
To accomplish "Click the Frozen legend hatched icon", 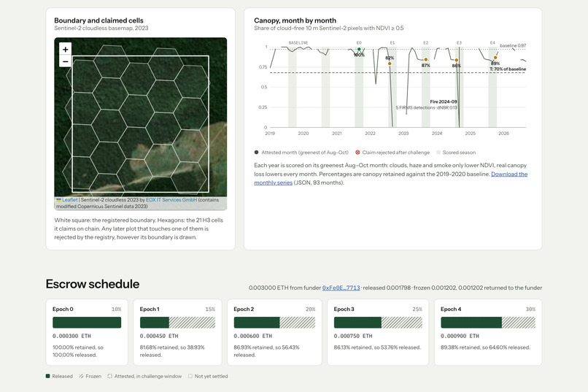I will tap(81, 376).
